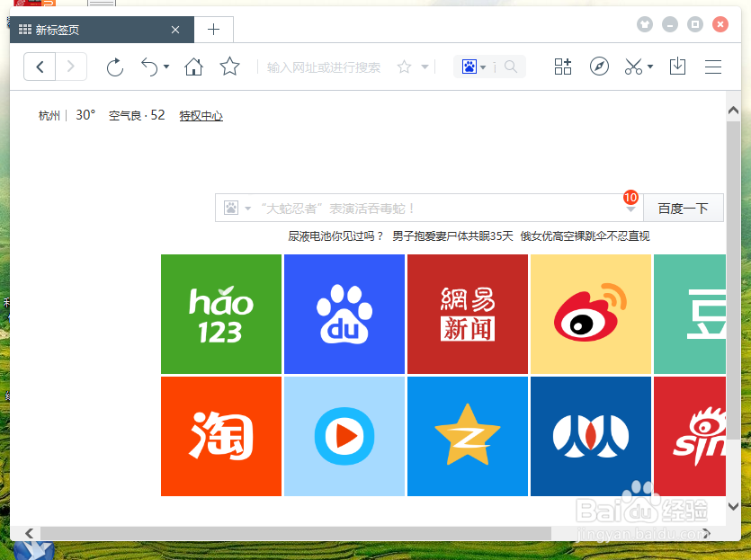The height and width of the screenshot is (560, 751).
Task: Close the 新标签页 tab
Action: 175,30
